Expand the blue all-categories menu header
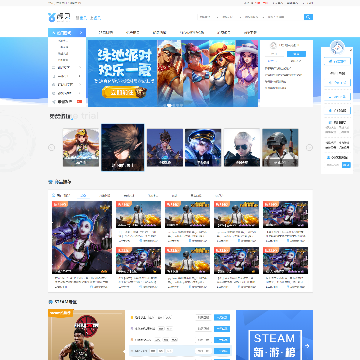Viewport: 360px width, 360px height. (67, 33)
